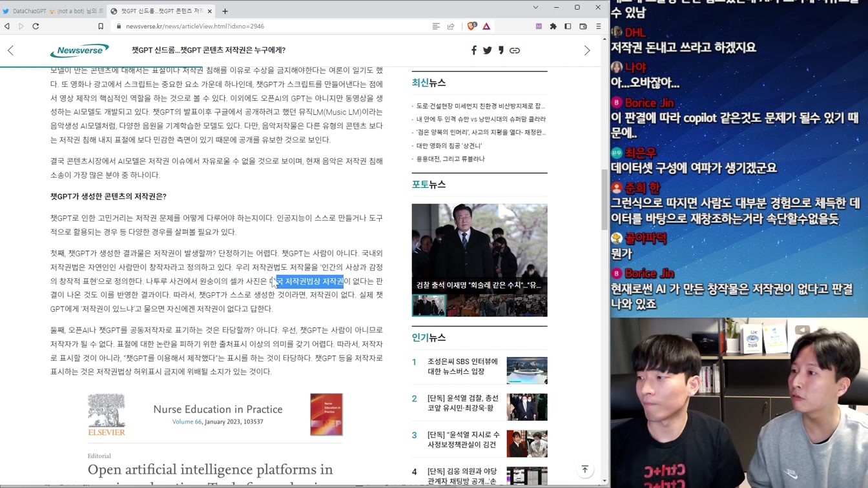Screen dimensions: 868x488
Task: Open the browser hamburger menu
Action: click(x=598, y=26)
